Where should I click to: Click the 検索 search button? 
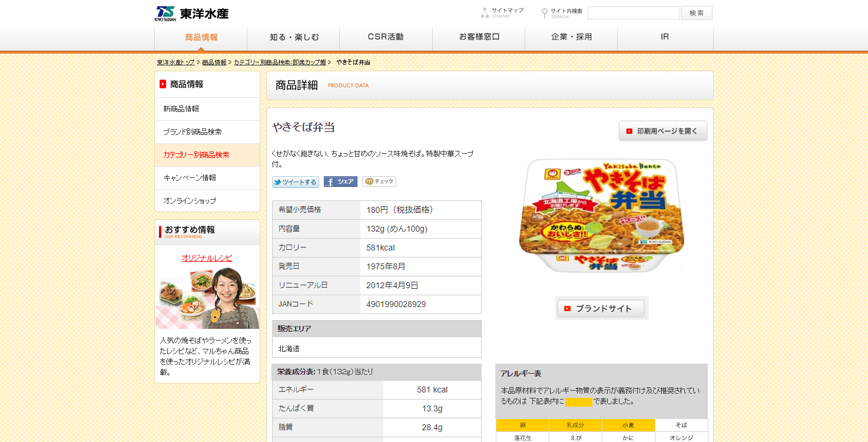tap(697, 13)
